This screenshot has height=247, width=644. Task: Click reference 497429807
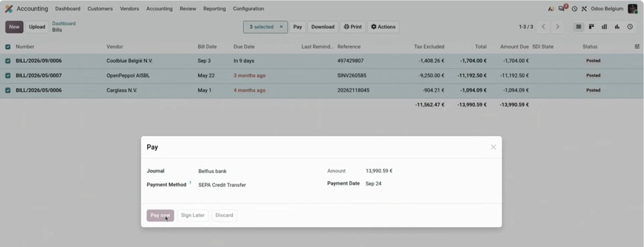tap(350, 61)
